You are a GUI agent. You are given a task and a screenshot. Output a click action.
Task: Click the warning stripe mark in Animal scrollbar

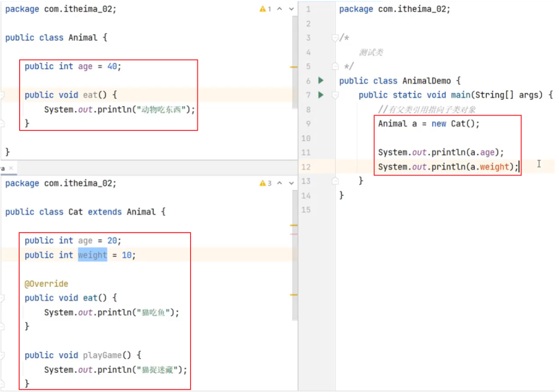click(294, 67)
